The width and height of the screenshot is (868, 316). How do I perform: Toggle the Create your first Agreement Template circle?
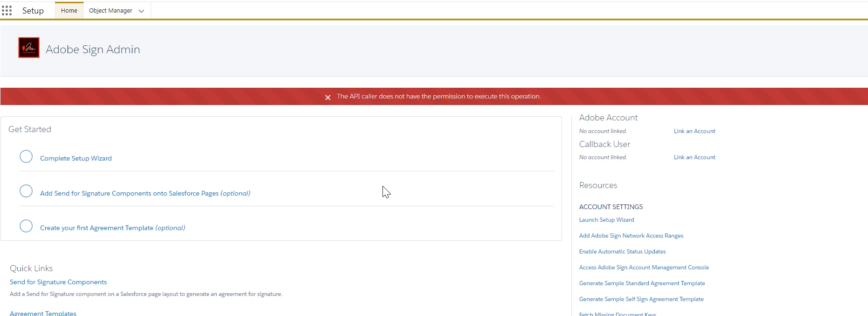[x=26, y=226]
